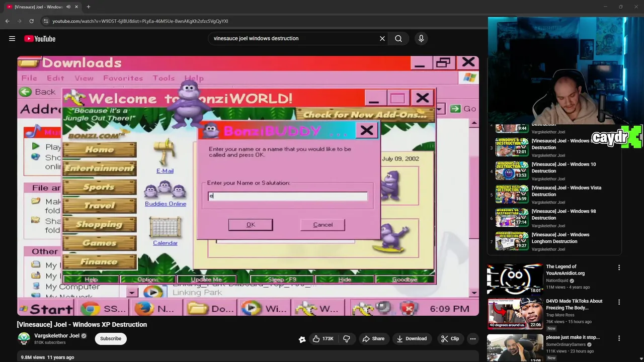Click the Download button
The width and height of the screenshot is (644, 362).
[x=411, y=339]
